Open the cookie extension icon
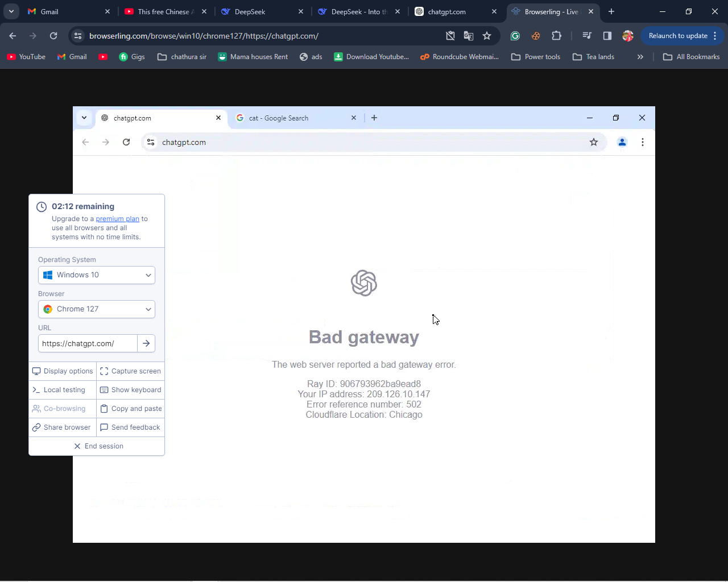Viewport: 728px width, 582px height. [536, 36]
